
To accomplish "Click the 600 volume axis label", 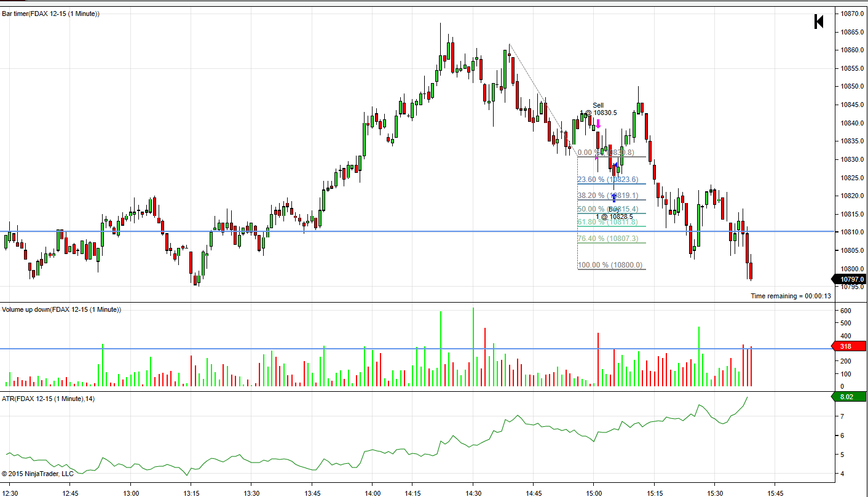I will tap(846, 311).
